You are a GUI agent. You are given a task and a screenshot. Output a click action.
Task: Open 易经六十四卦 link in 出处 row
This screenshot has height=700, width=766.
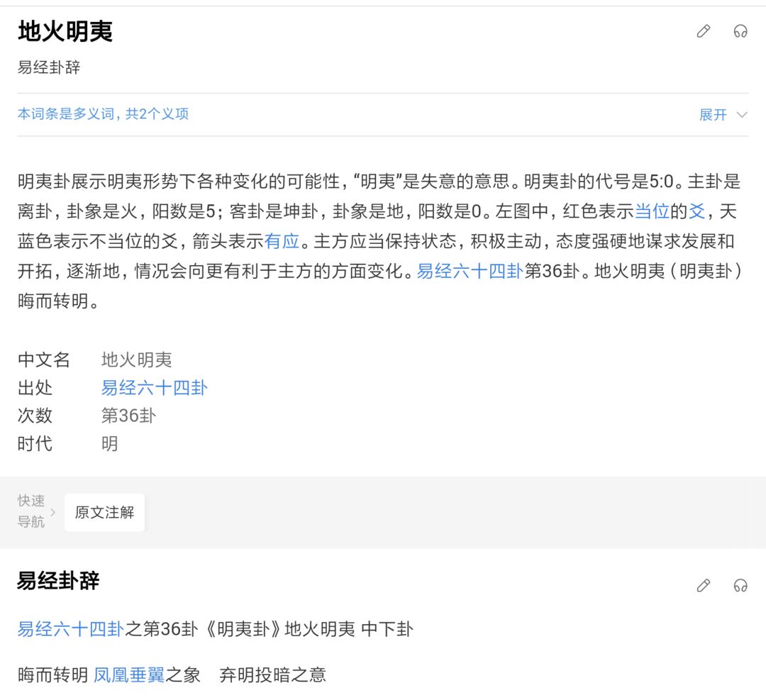155,388
